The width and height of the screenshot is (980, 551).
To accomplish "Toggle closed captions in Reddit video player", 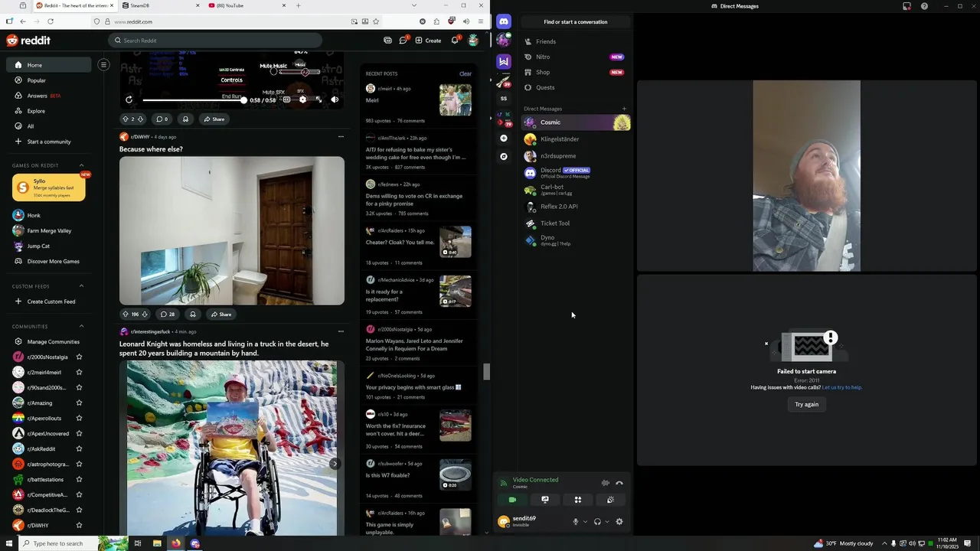I will point(286,99).
